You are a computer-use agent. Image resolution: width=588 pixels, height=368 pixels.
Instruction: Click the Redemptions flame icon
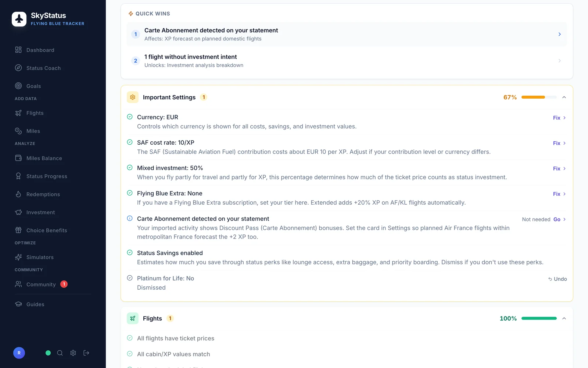pos(18,194)
